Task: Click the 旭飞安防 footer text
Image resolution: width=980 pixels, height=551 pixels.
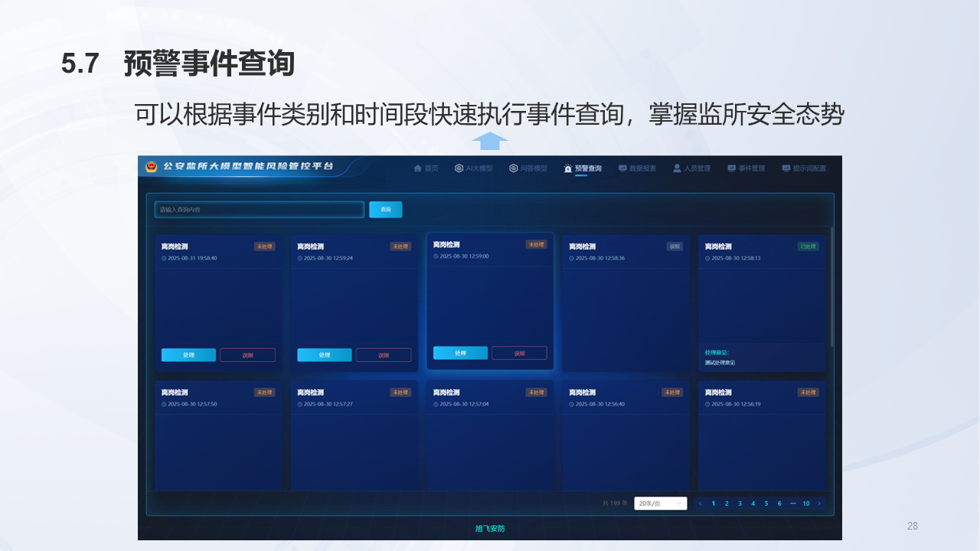Action: click(490, 528)
